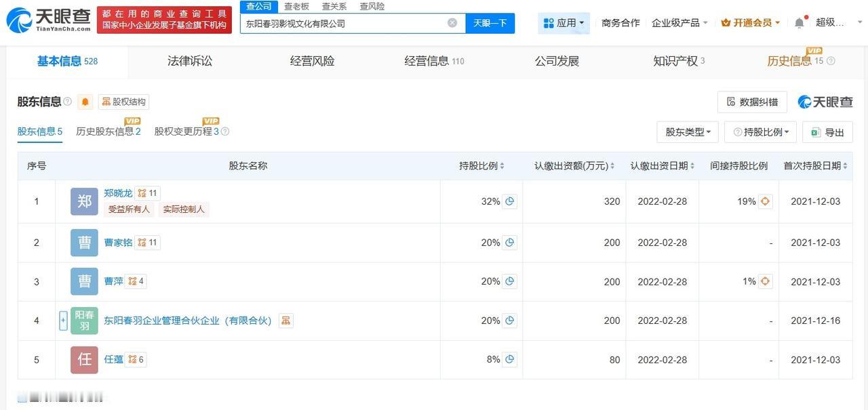The height and width of the screenshot is (410, 868).
Task: Open the 股东类型 filter dropdown
Action: (x=687, y=132)
